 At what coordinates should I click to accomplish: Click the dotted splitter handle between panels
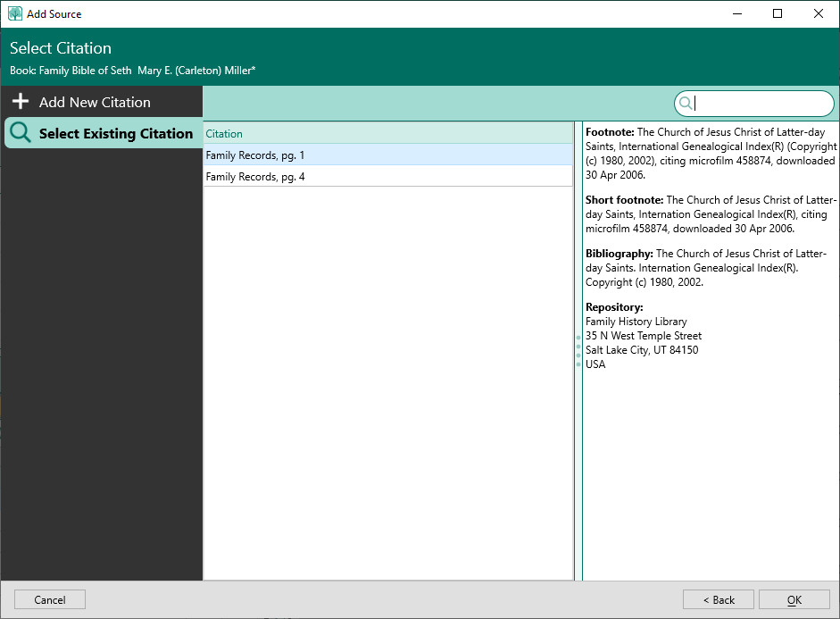[x=578, y=351]
